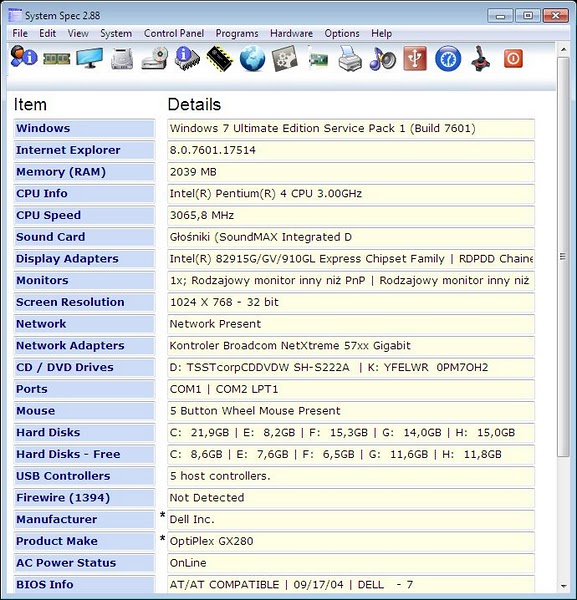This screenshot has height=600, width=577.
Task: Click the BIOS Info item label
Action: tap(84, 584)
